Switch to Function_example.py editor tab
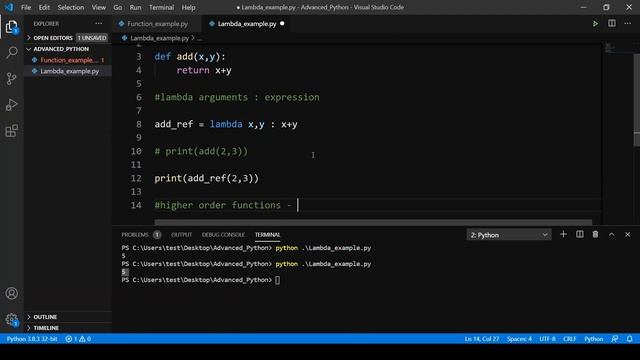The height and width of the screenshot is (360, 640). (157, 24)
